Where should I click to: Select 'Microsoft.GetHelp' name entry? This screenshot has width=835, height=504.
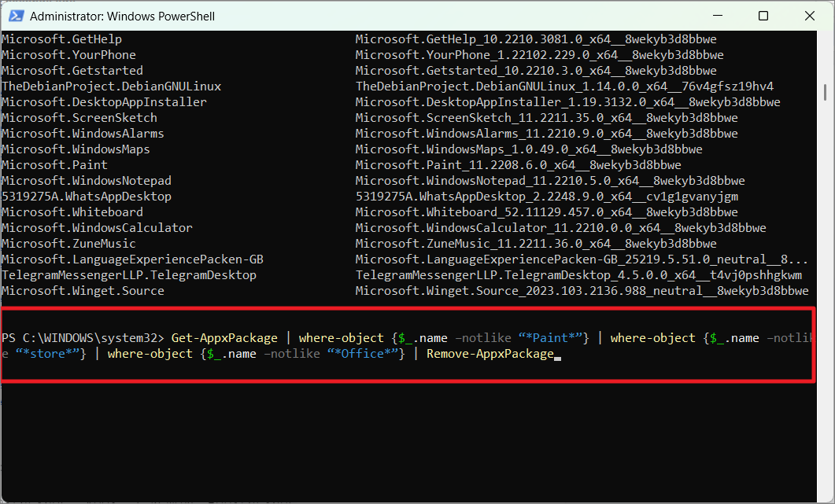pyautogui.click(x=61, y=39)
